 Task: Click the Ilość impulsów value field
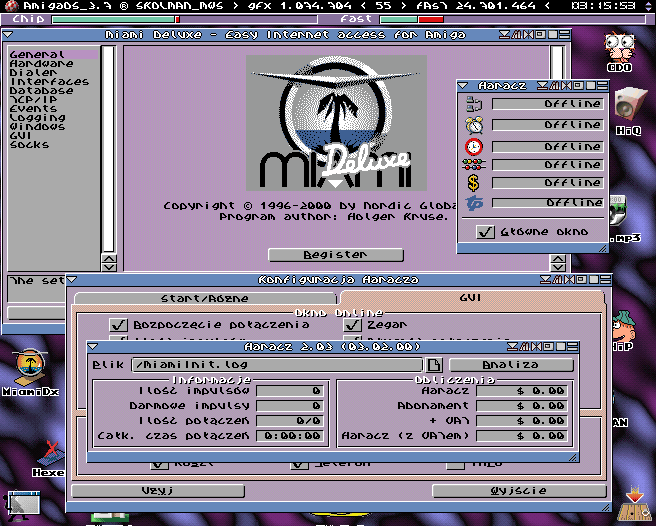(x=290, y=391)
